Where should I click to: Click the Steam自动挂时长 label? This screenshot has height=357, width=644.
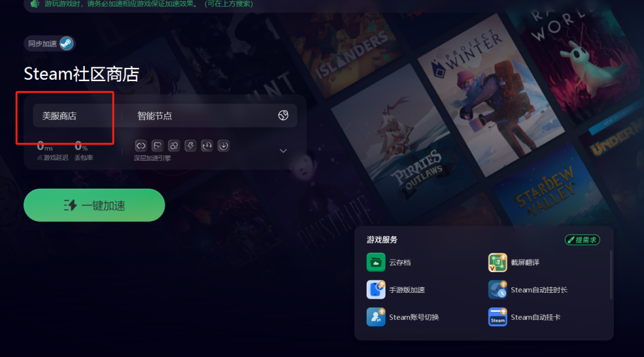(539, 290)
